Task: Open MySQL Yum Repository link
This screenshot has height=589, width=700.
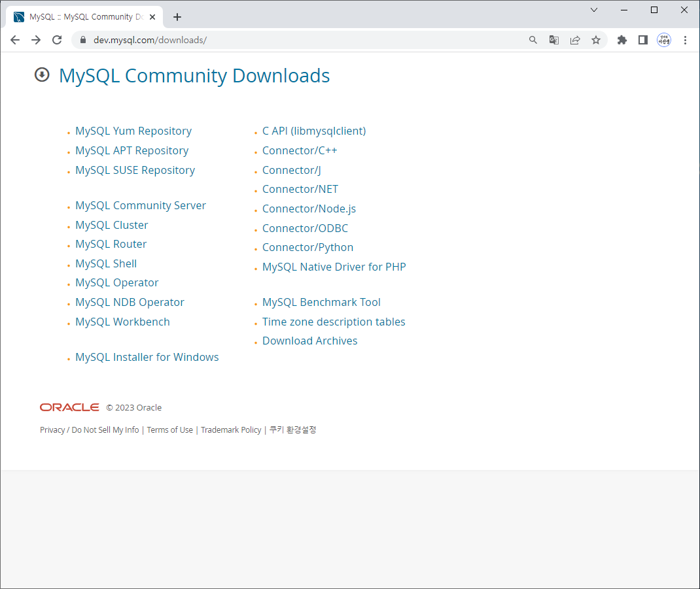Action: click(x=133, y=131)
